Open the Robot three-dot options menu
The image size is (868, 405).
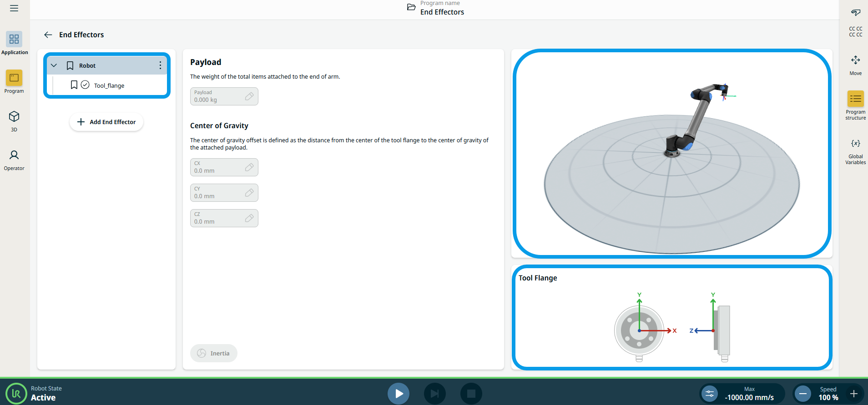160,65
